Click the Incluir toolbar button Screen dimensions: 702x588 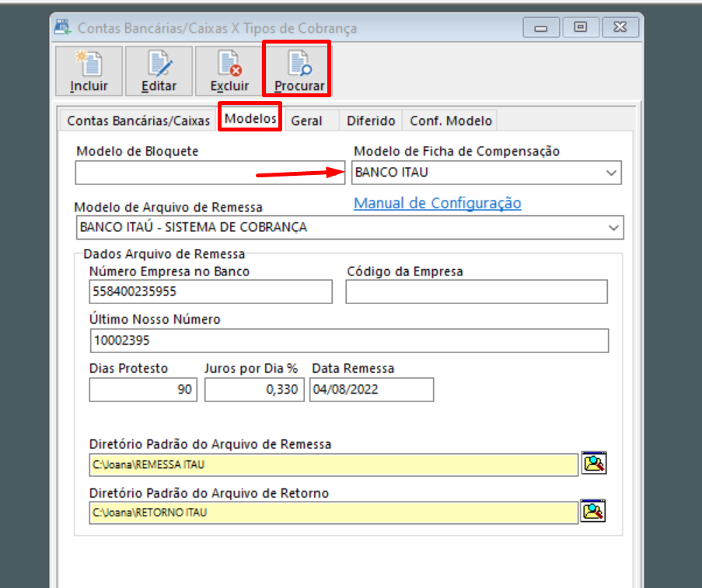tap(89, 71)
